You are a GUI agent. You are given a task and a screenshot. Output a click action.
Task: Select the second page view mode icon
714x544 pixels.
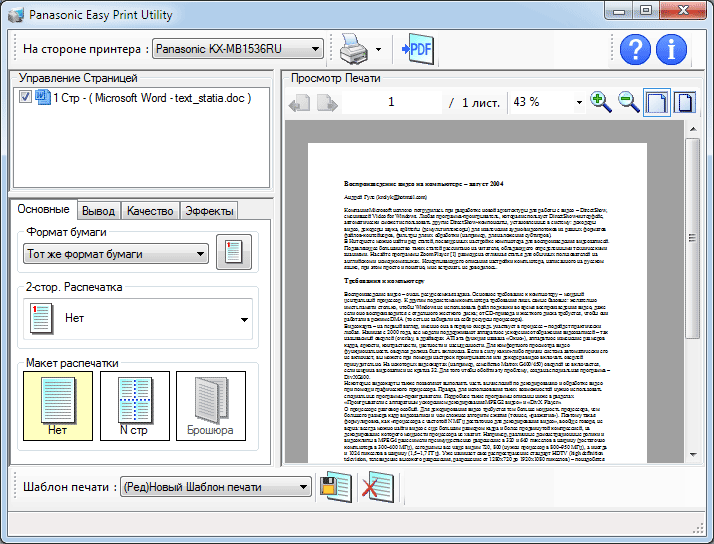pos(685,102)
